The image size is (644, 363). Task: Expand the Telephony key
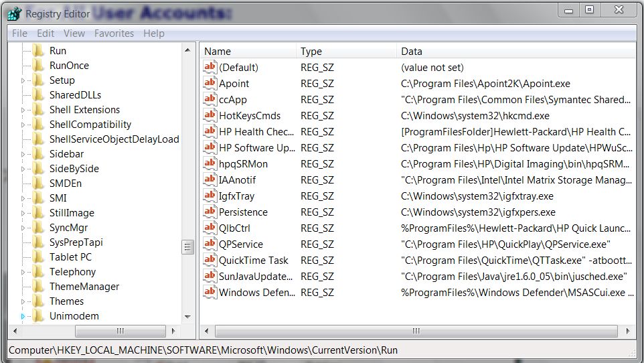(23, 272)
